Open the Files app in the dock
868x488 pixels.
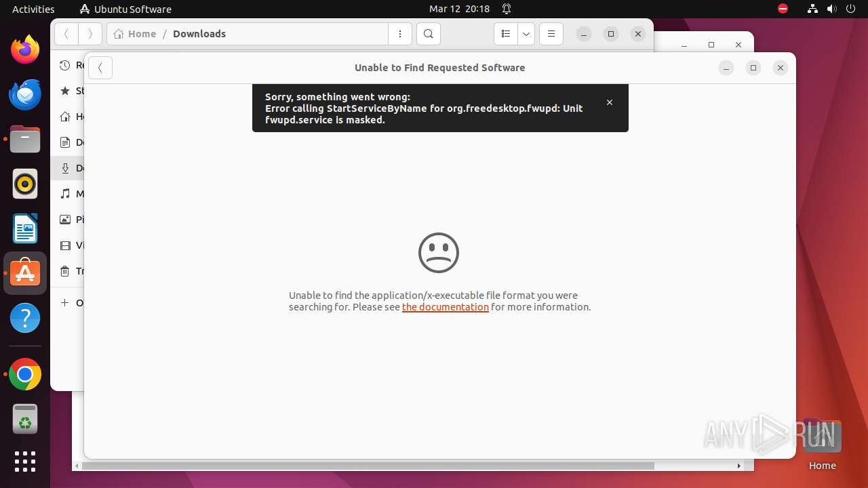point(25,140)
